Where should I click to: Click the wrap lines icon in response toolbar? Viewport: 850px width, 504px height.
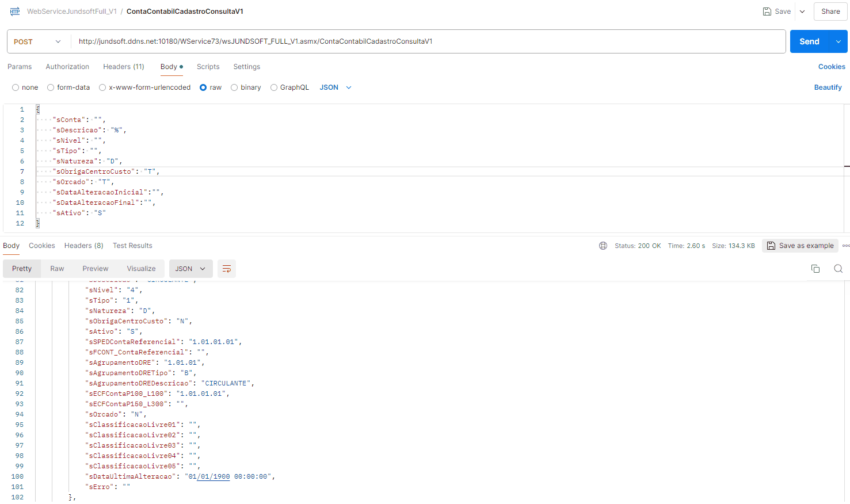click(227, 269)
